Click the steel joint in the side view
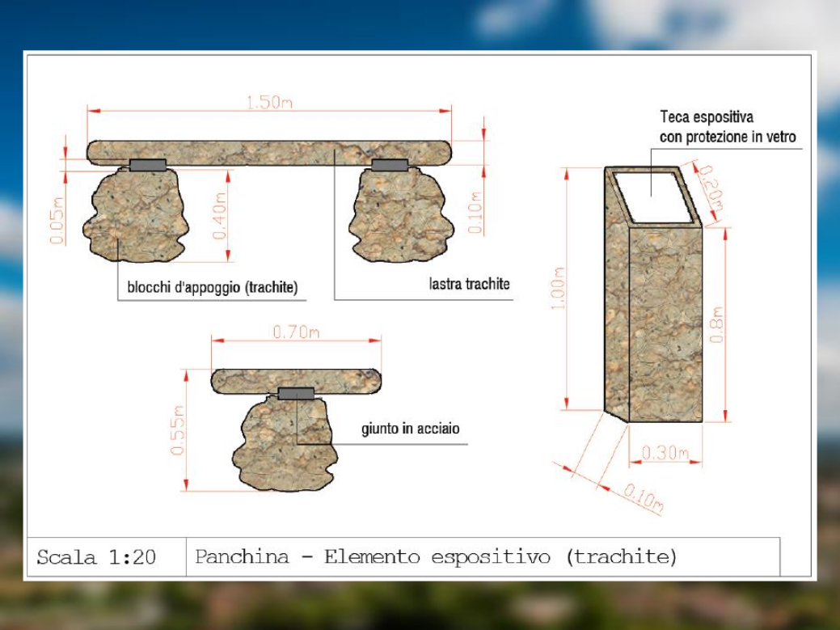Image resolution: width=840 pixels, height=630 pixels. click(x=296, y=394)
